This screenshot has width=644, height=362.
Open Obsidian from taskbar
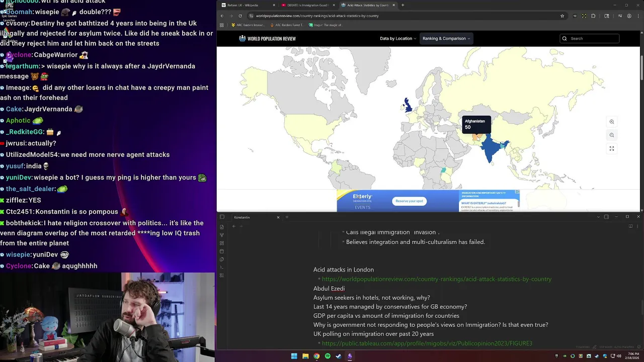click(x=350, y=356)
